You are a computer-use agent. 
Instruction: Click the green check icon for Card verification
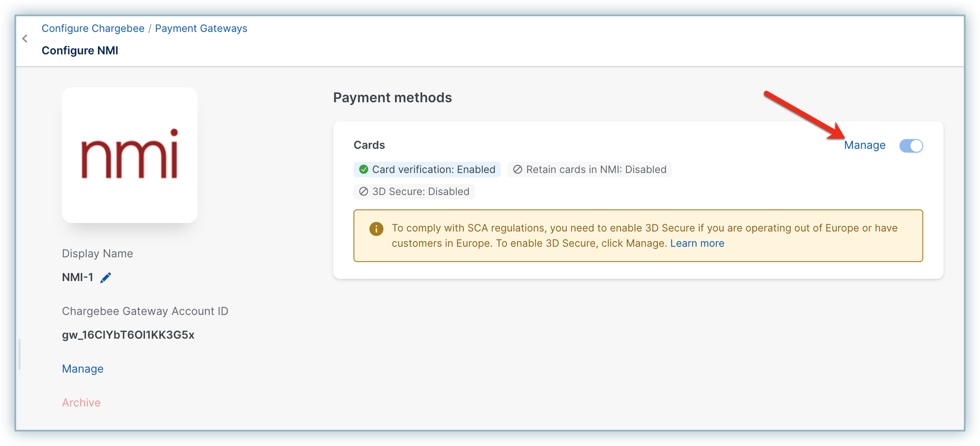[363, 169]
